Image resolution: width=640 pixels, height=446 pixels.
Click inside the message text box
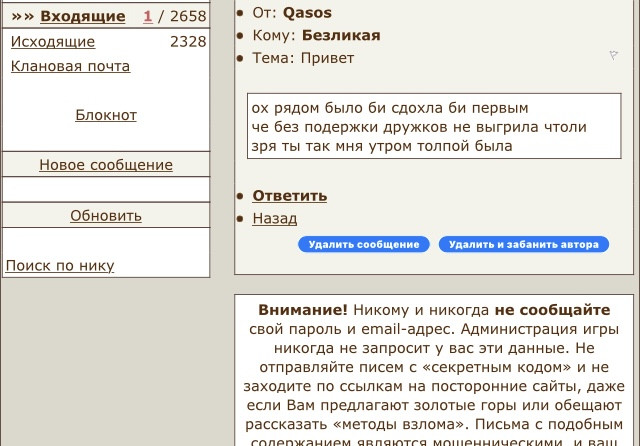pyautogui.click(x=433, y=127)
